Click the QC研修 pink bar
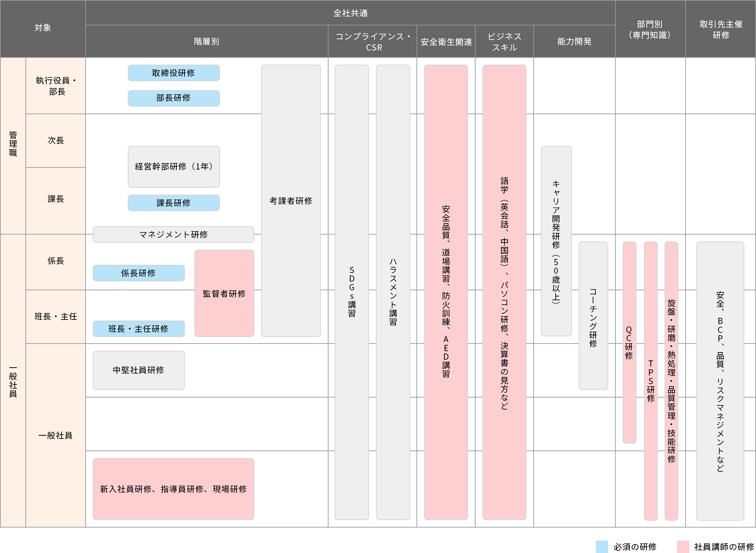 coord(629,342)
